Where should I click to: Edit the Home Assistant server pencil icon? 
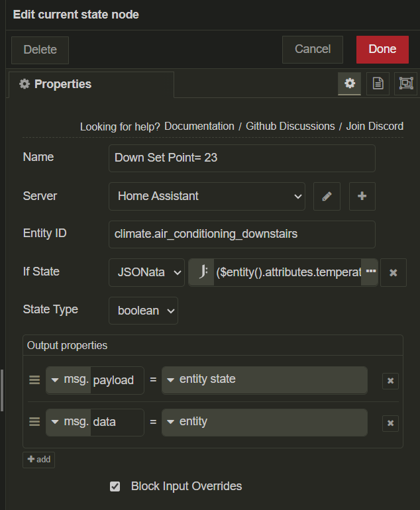click(327, 196)
